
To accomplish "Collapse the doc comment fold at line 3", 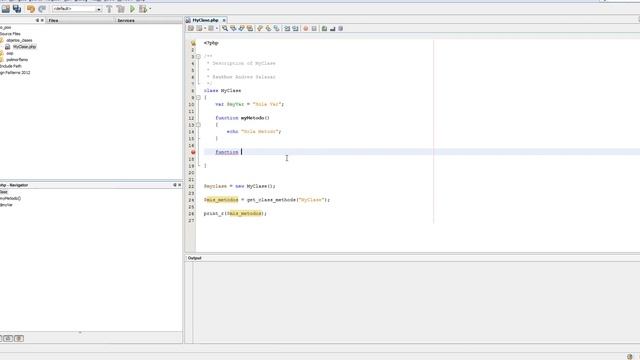I will click(198, 56).
